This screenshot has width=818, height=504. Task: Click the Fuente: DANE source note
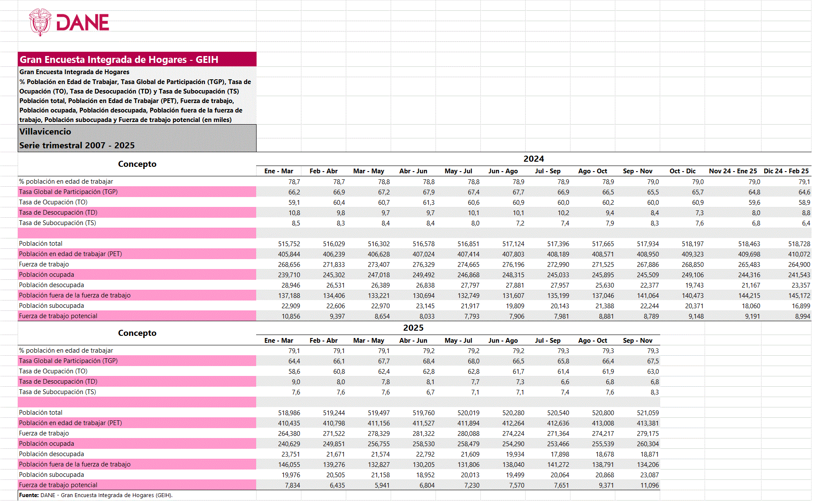(x=96, y=495)
